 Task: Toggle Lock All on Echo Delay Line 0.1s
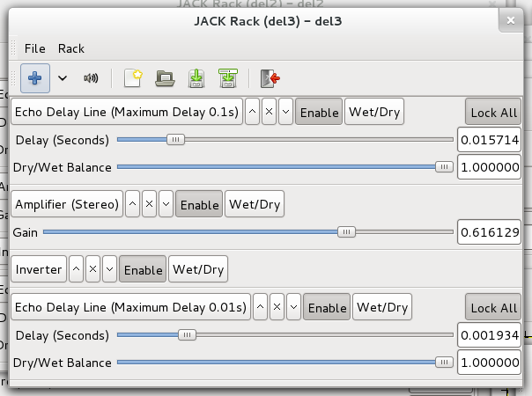[x=493, y=112]
